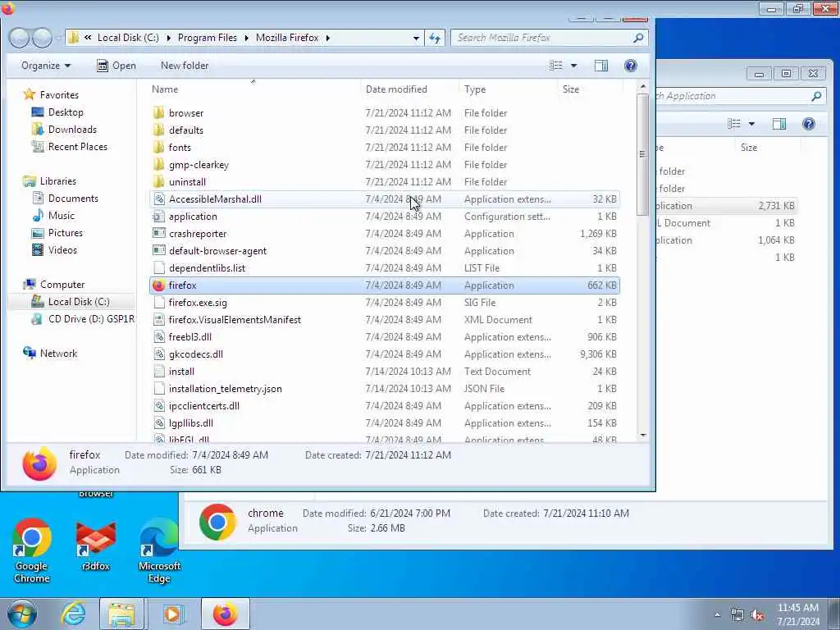840x630 pixels.
Task: Click the Open button in toolbar
Action: (116, 66)
